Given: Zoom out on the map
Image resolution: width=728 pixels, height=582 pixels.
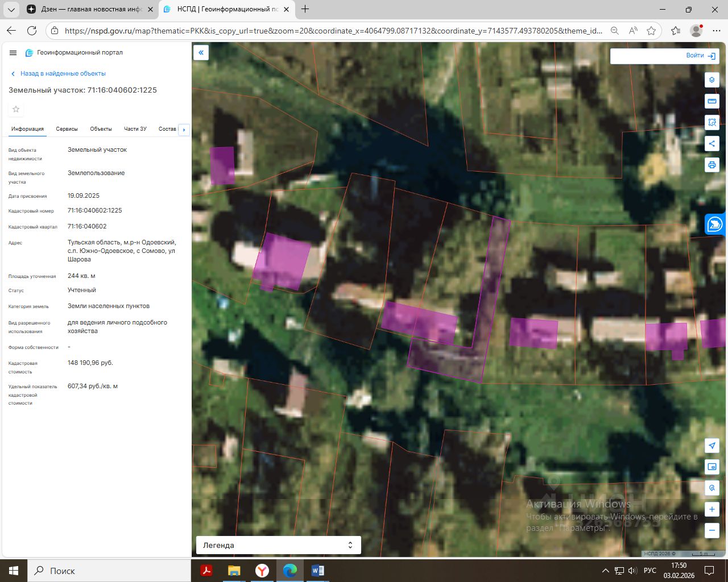Looking at the screenshot, I should point(712,530).
